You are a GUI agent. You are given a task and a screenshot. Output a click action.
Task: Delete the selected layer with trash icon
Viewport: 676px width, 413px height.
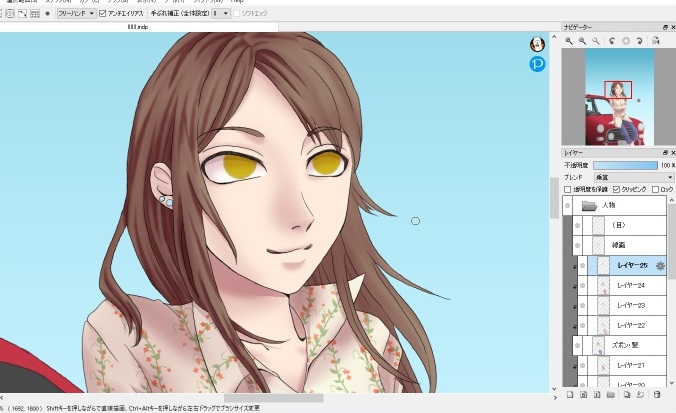point(657,394)
